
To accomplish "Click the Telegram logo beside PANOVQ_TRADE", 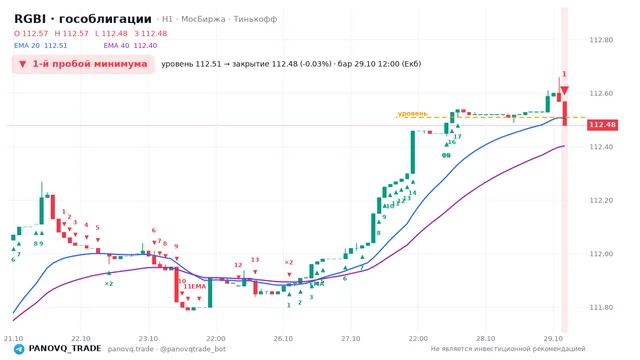I will point(19,349).
